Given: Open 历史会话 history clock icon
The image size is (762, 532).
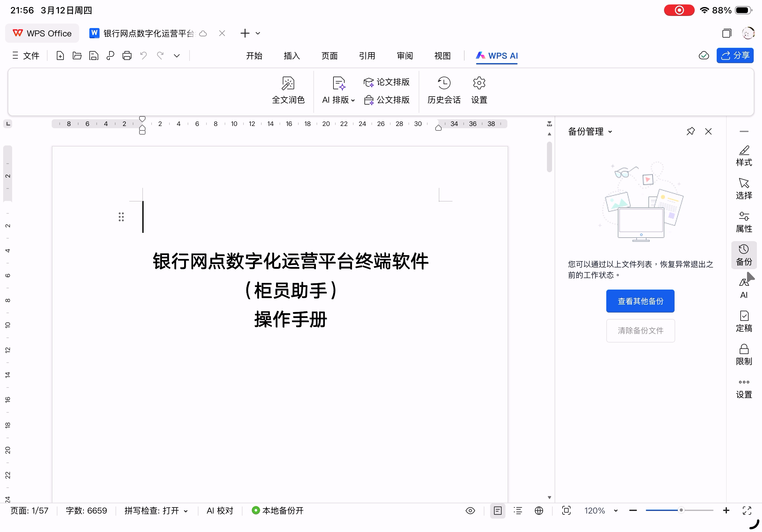Looking at the screenshot, I should 444,83.
